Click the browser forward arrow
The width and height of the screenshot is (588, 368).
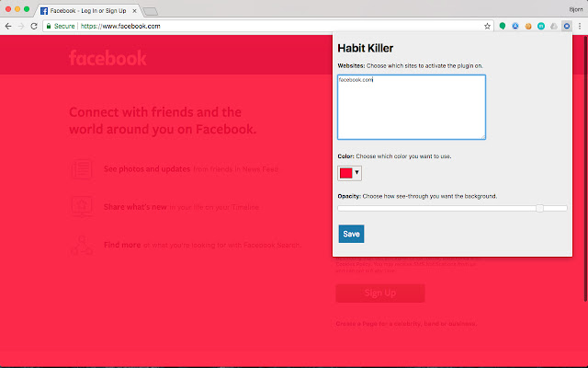tap(21, 27)
